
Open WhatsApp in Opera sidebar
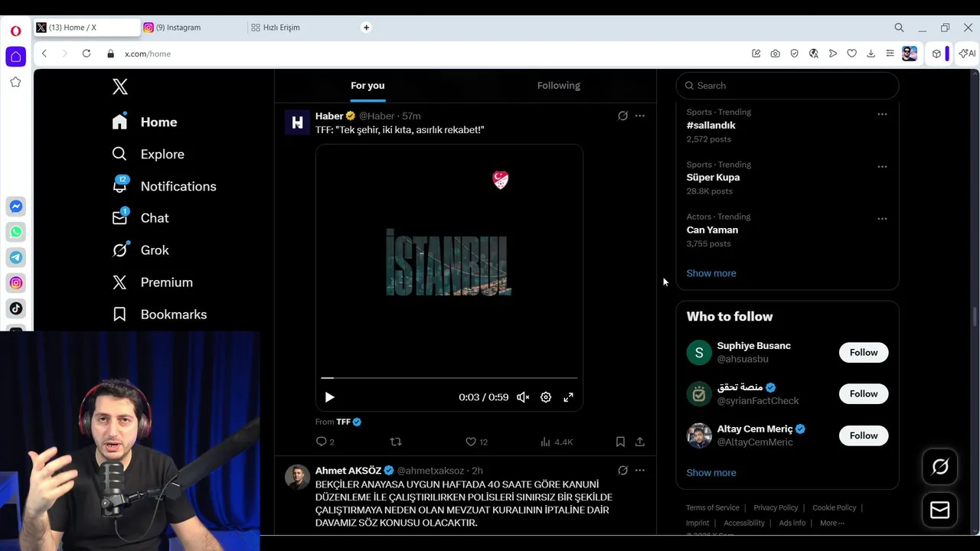coord(16,232)
